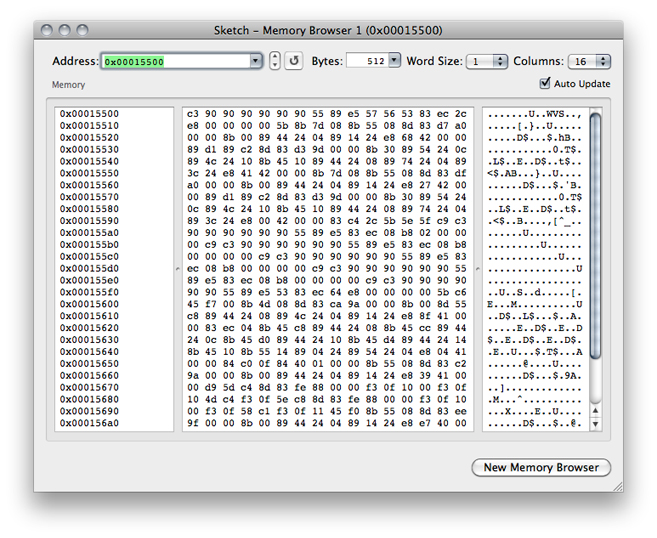Click the splitter handle between address and hex panes
The width and height of the screenshot is (657, 538).
point(178,269)
